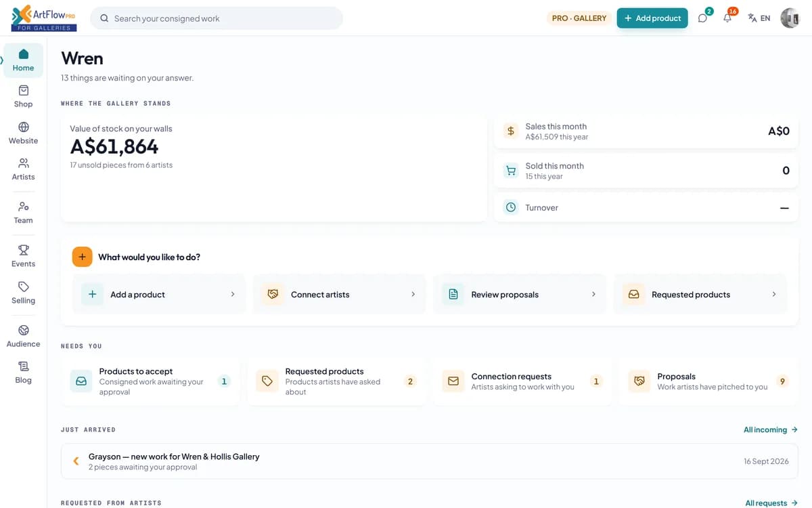Open the All requests link

pyautogui.click(x=771, y=503)
